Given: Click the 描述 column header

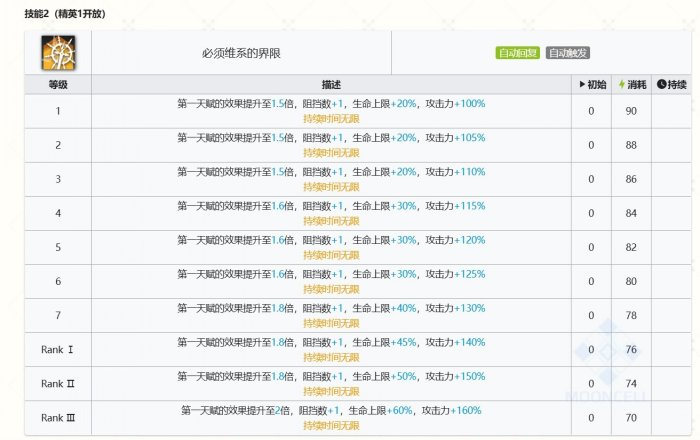Looking at the screenshot, I should pyautogui.click(x=331, y=84).
